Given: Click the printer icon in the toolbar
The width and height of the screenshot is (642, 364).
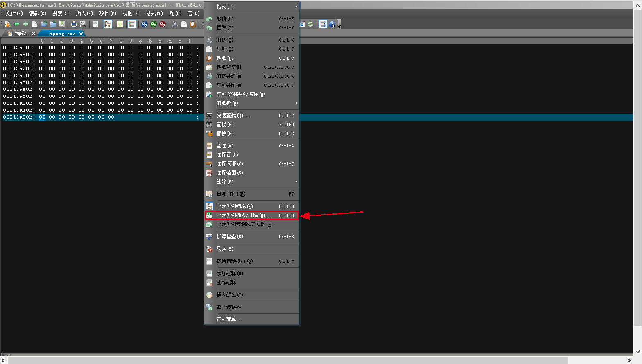Looking at the screenshot, I should 74,24.
